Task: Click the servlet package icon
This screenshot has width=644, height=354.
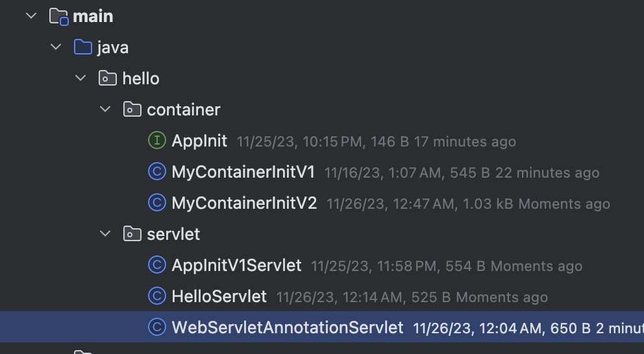Action: 132,234
